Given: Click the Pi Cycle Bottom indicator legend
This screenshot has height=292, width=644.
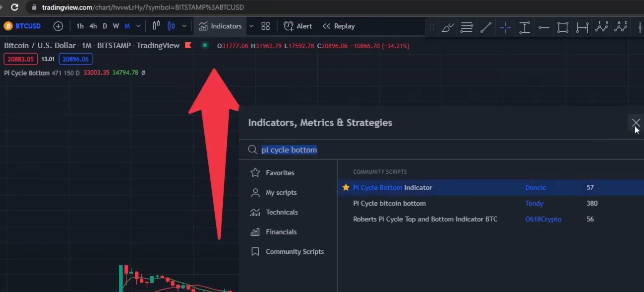Looking at the screenshot, I should point(27,73).
